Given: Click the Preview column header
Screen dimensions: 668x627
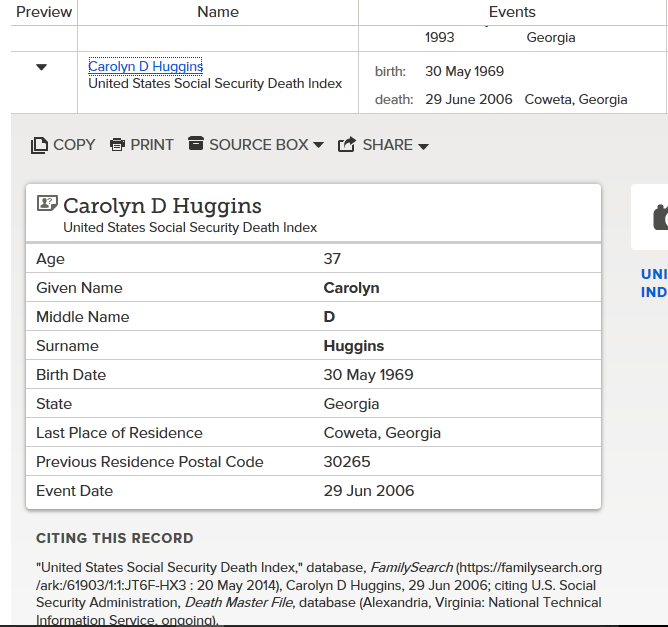Looking at the screenshot, I should [44, 12].
